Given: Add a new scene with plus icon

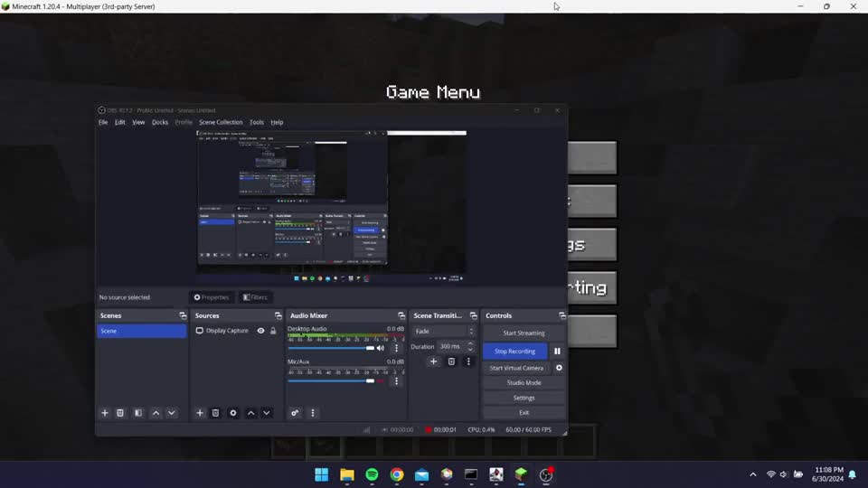Looking at the screenshot, I should tap(105, 413).
